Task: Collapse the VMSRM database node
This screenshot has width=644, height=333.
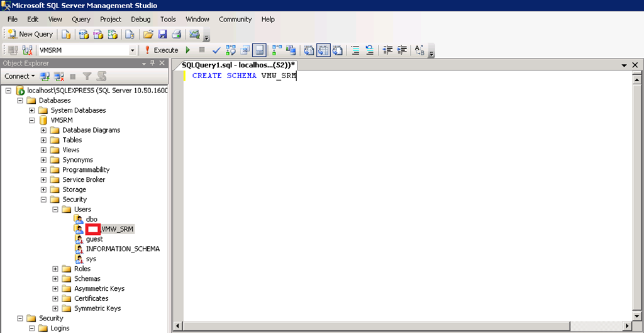Action: (31, 120)
